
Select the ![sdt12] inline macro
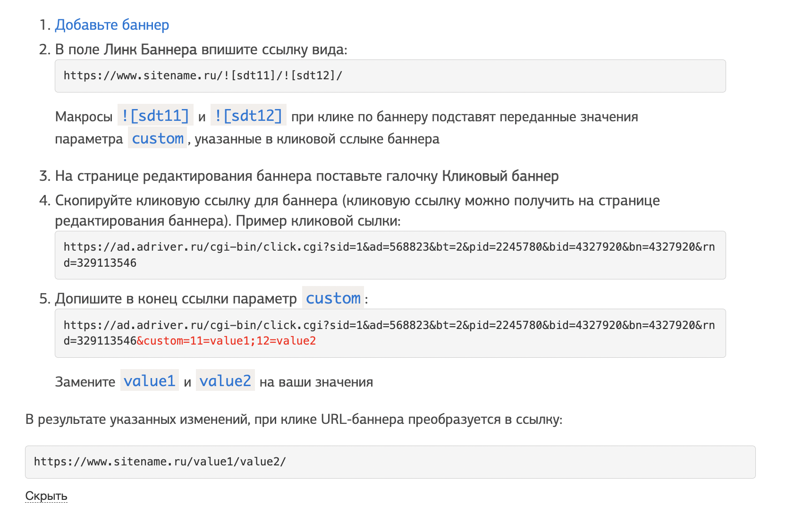pos(248,116)
